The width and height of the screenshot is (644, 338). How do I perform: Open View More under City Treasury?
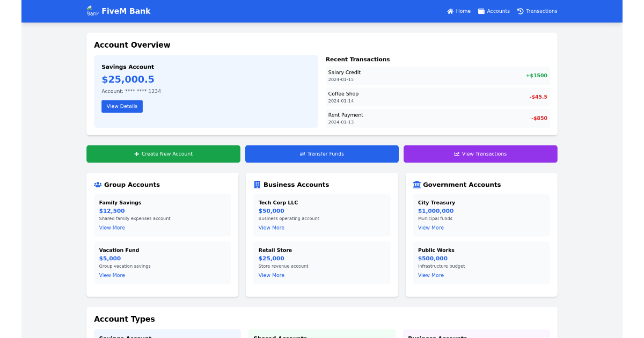click(x=430, y=227)
